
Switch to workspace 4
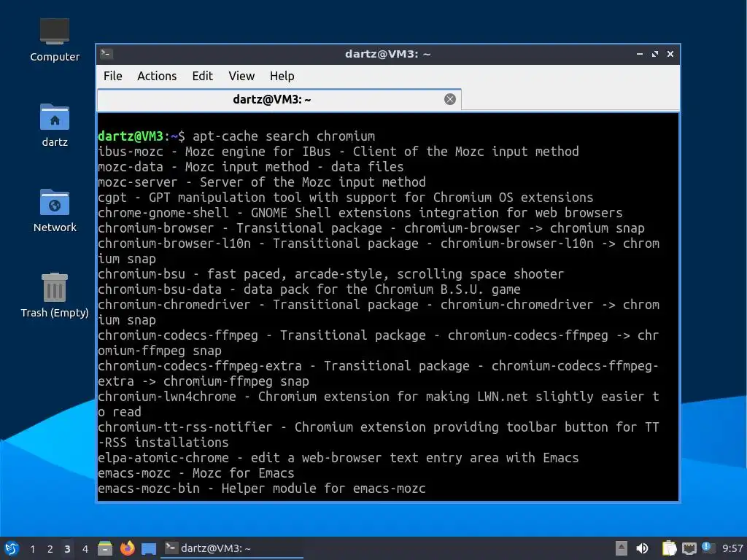[85, 549]
